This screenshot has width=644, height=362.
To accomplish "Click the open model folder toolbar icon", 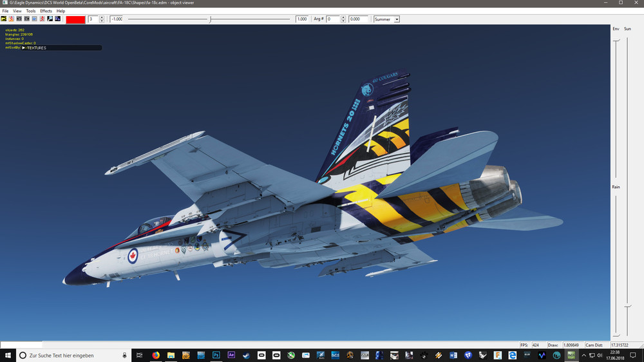I will coord(4,19).
